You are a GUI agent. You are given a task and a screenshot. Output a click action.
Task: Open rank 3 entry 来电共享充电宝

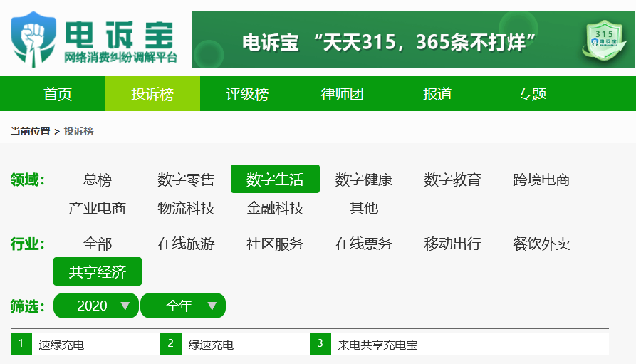click(377, 345)
